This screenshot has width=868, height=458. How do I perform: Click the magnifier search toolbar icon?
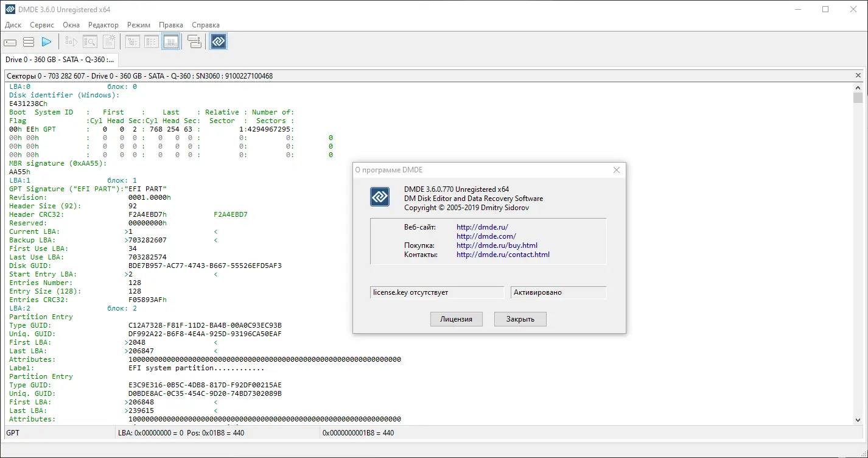click(90, 42)
